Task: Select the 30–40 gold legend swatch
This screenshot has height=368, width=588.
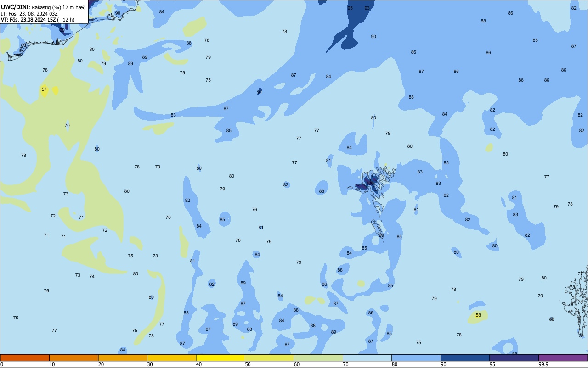Action: pyautogui.click(x=171, y=357)
